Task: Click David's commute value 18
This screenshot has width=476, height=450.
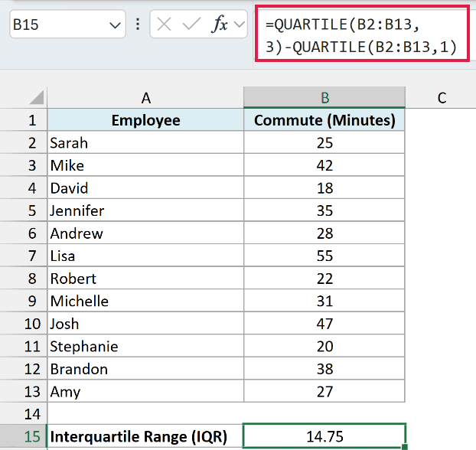Action: (x=324, y=187)
